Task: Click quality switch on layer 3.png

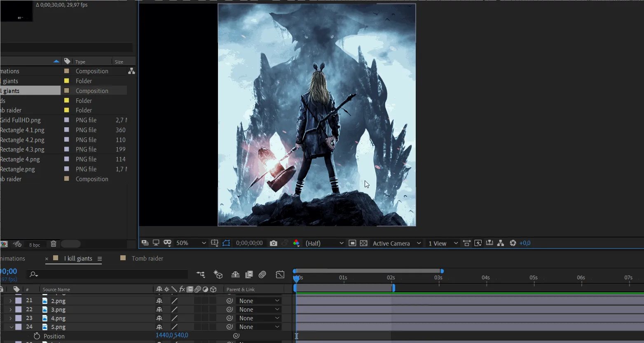Action: pos(175,310)
